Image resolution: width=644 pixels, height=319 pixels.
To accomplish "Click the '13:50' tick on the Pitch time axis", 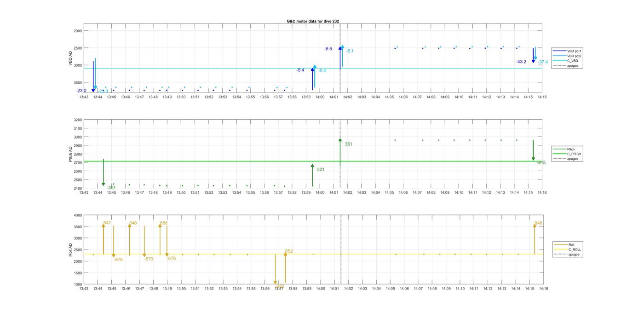I will point(181,192).
